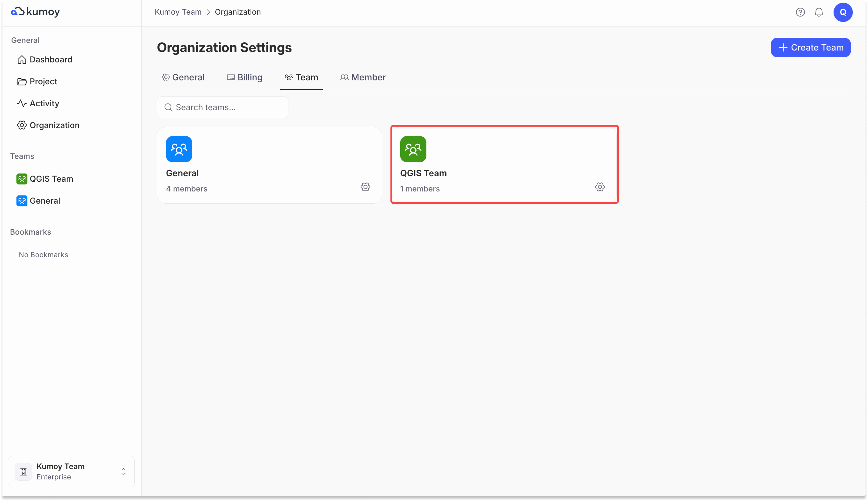Select General under sidebar Teams list

tap(45, 201)
